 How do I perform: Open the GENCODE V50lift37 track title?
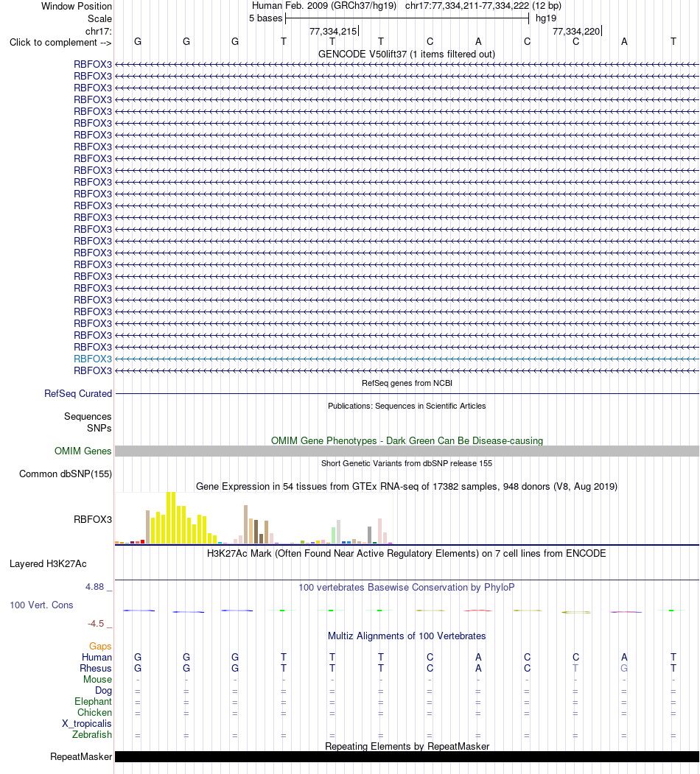[407, 54]
